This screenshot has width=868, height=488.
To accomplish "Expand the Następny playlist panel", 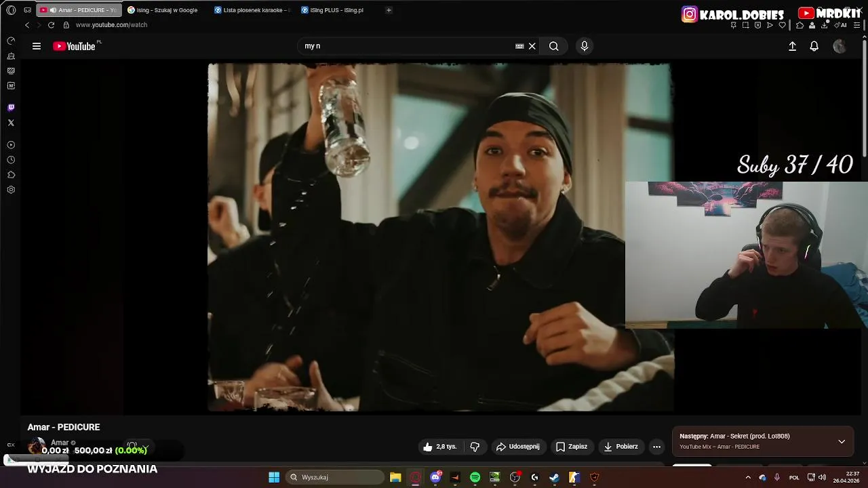I will click(x=842, y=441).
